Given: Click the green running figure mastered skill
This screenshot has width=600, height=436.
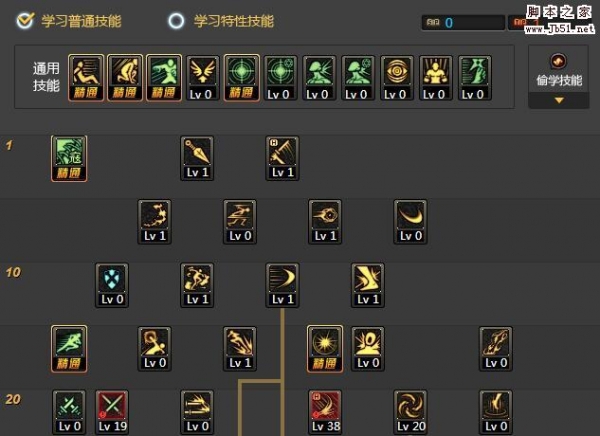Looking at the screenshot, I should (x=69, y=349).
